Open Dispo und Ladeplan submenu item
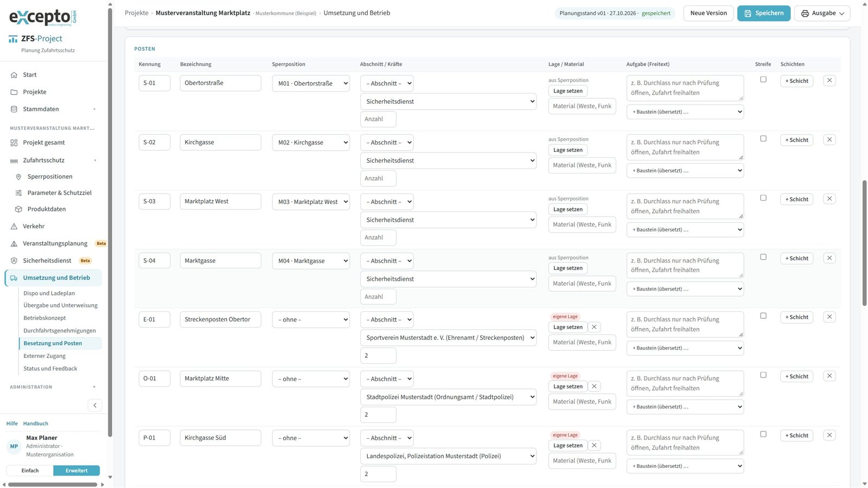 (x=49, y=293)
